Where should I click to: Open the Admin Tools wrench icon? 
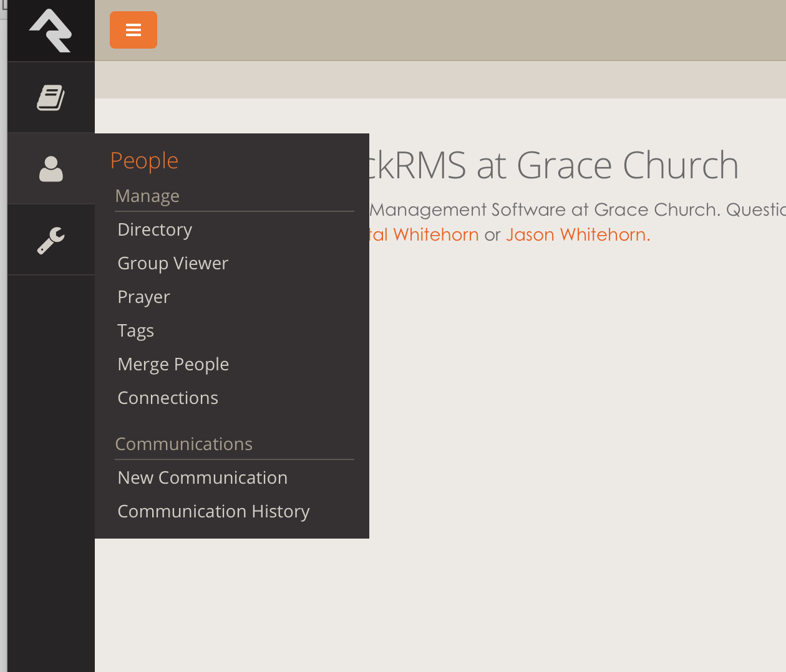click(x=51, y=240)
